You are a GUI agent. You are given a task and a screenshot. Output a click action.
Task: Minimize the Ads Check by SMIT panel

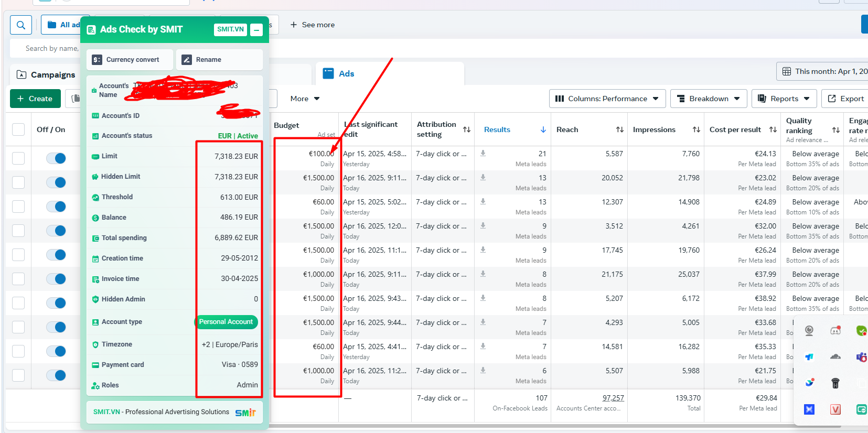point(256,30)
